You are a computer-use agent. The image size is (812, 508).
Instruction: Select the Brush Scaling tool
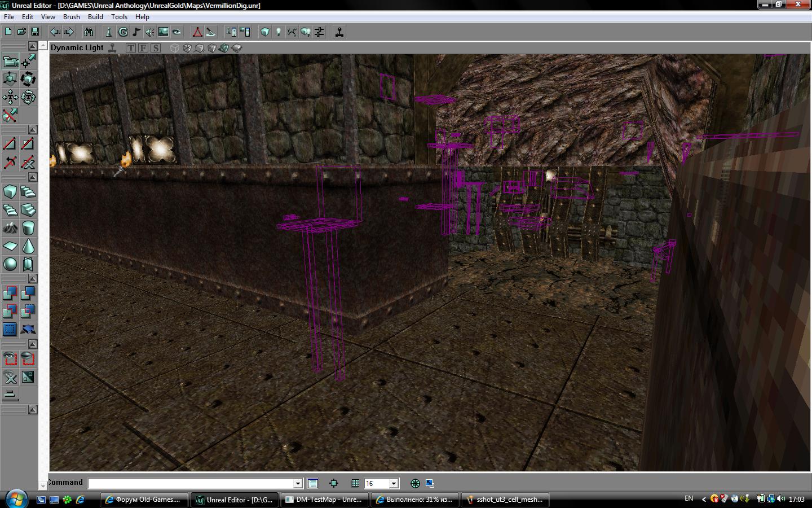coord(10,79)
